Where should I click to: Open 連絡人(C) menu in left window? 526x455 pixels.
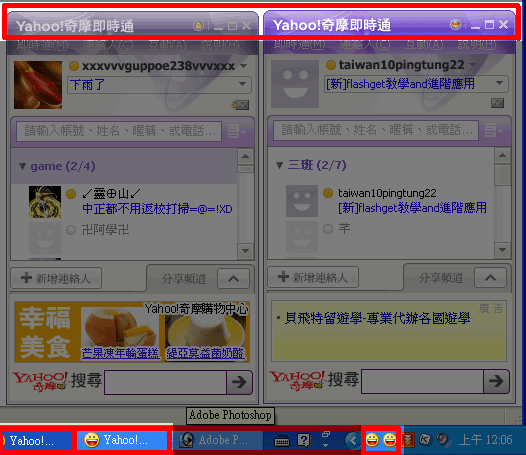(108, 45)
